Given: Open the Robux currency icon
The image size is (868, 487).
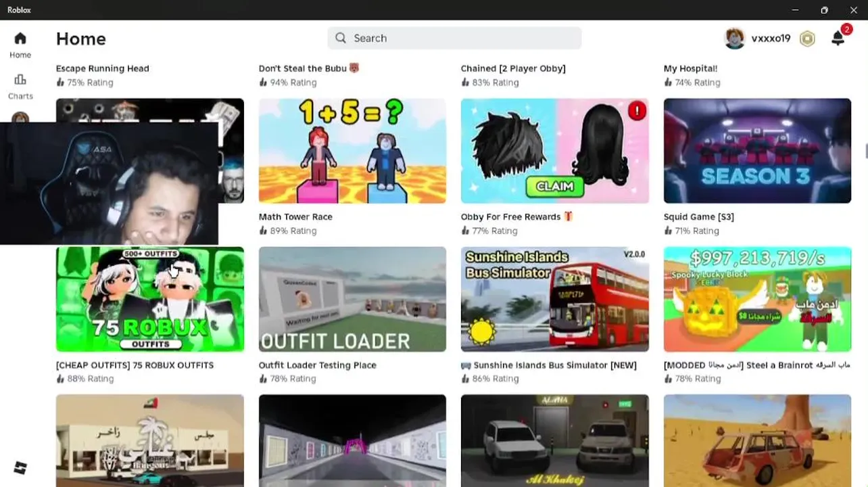Looking at the screenshot, I should [807, 39].
